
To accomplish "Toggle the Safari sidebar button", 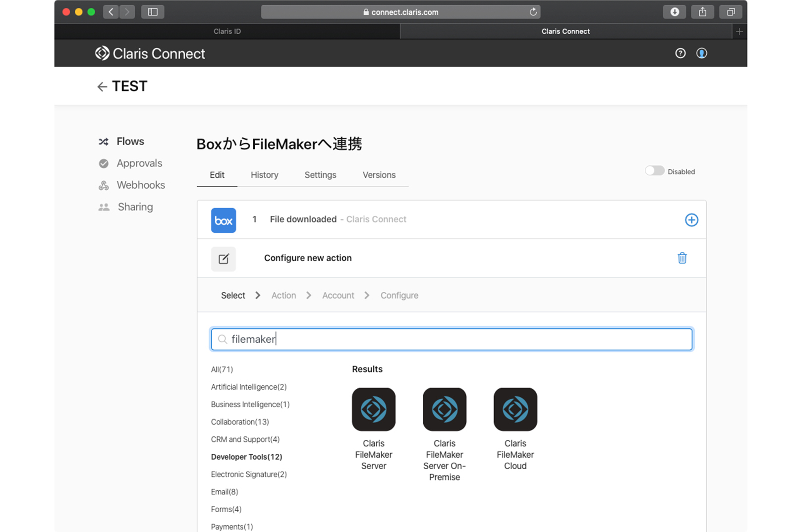I will pyautogui.click(x=153, y=12).
